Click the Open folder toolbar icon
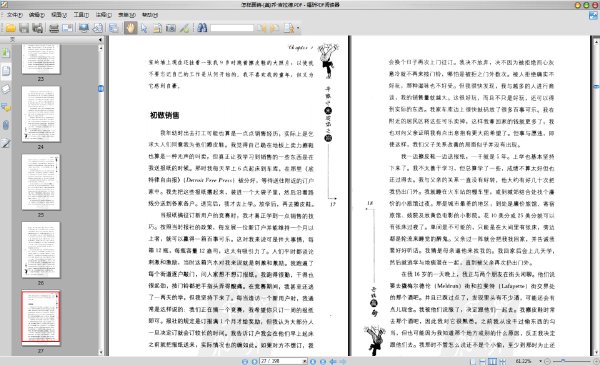 11,28
